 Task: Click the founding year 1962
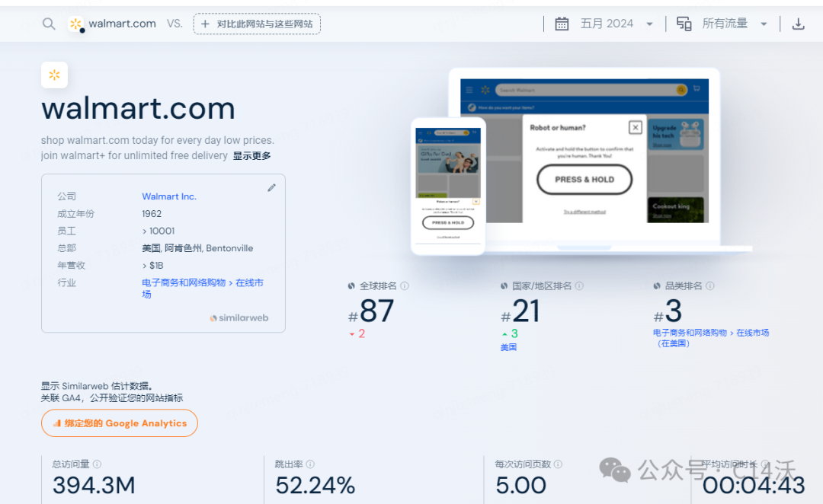[x=152, y=214]
